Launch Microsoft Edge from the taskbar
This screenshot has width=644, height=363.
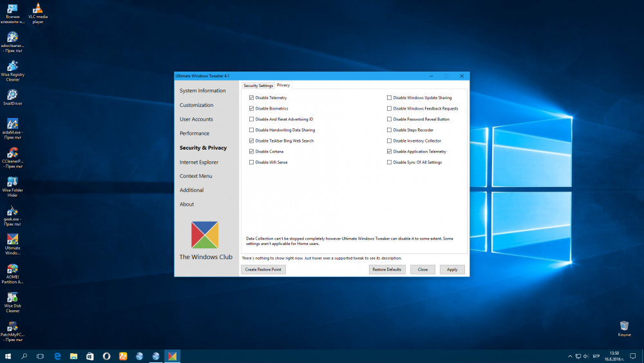coord(57,356)
